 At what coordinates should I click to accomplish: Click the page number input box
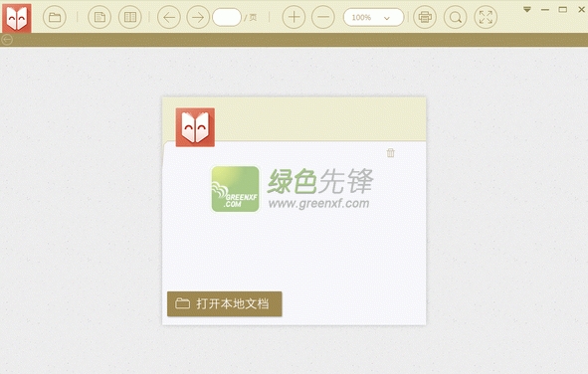coord(227,17)
